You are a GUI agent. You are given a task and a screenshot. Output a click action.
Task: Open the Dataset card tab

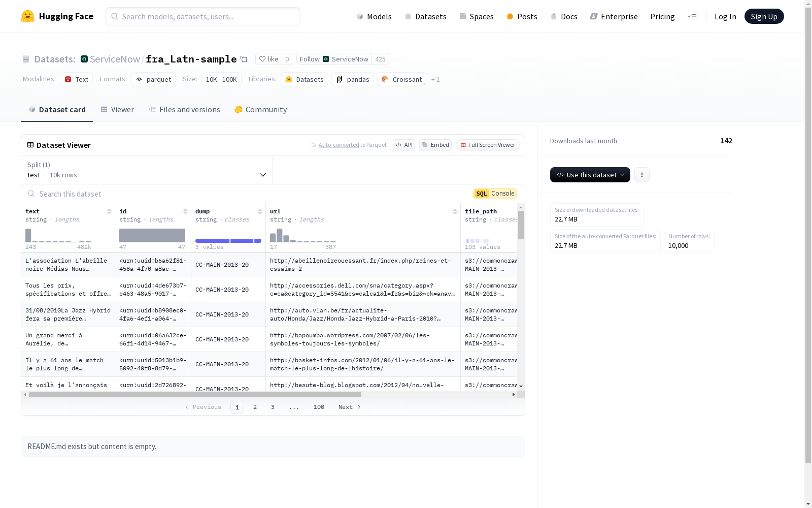tap(57, 109)
